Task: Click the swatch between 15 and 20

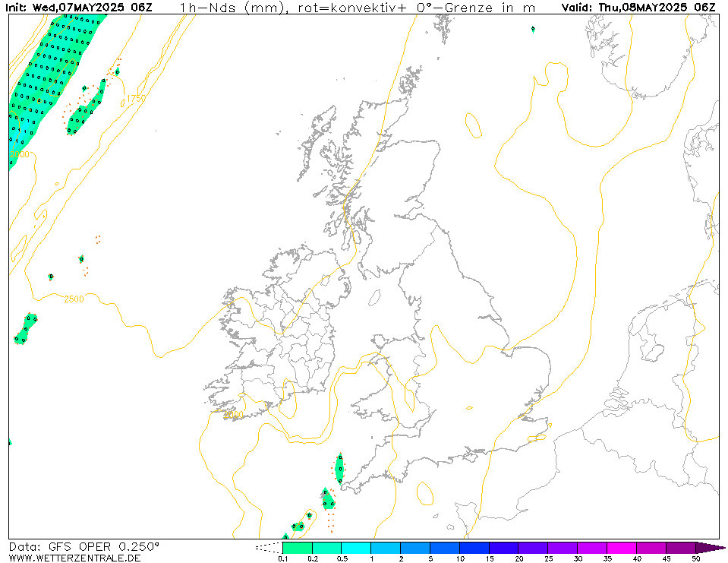Action: click(504, 548)
